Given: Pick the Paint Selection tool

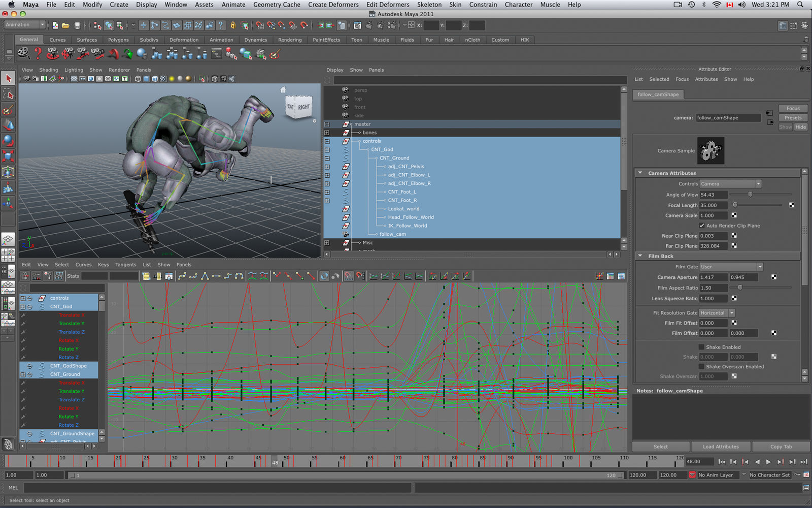Looking at the screenshot, I should click(x=8, y=110).
